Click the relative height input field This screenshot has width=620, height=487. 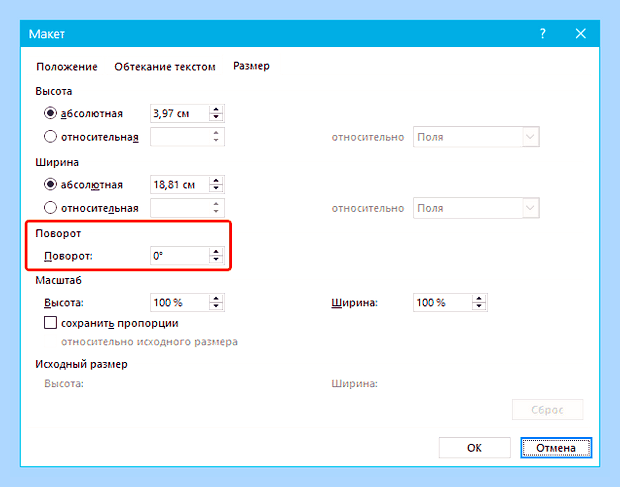pyautogui.click(x=180, y=137)
